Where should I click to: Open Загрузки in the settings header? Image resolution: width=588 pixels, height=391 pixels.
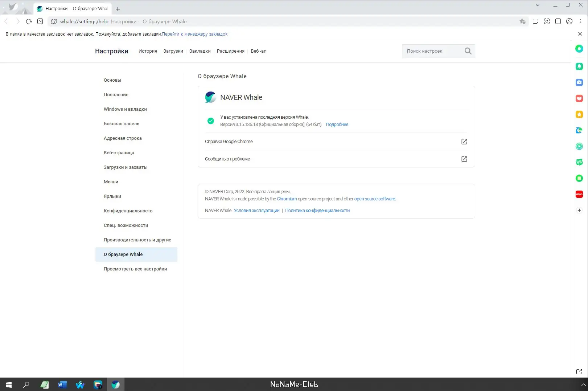[x=173, y=51]
